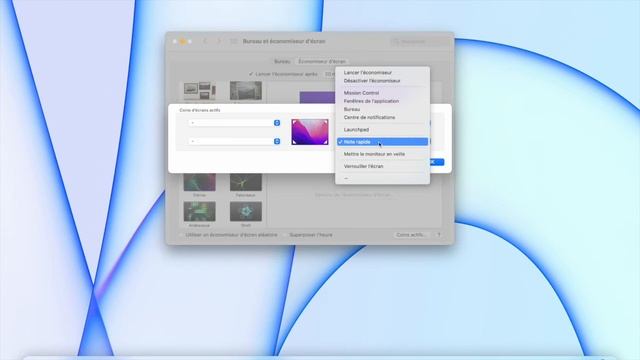
Task: Click the yellow minimize window button
Action: (182, 42)
